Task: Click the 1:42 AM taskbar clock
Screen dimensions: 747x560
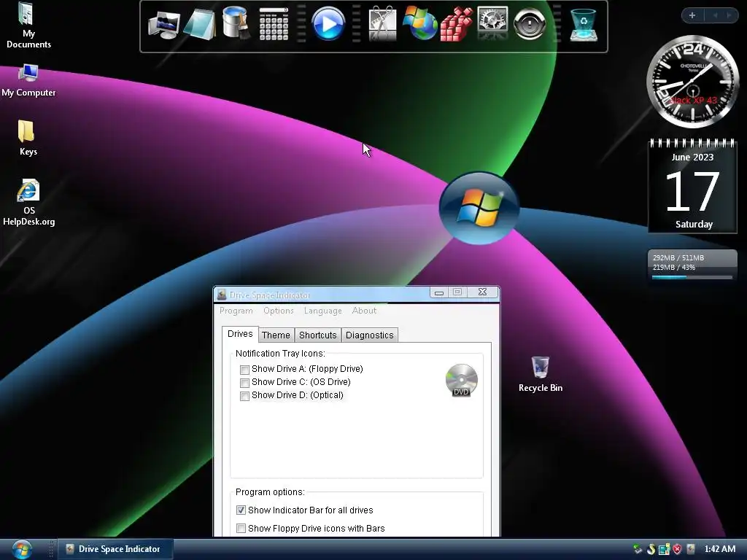Action: 720,549
